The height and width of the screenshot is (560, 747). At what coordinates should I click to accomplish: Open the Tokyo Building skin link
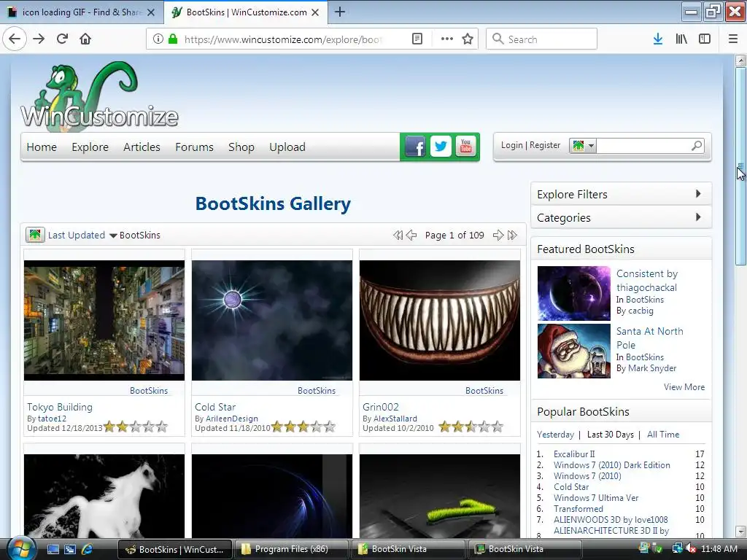60,407
